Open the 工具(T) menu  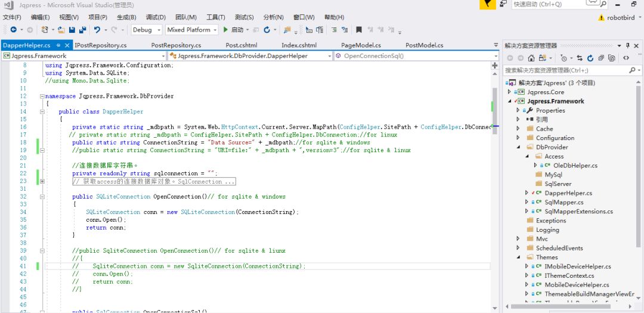(x=216, y=17)
